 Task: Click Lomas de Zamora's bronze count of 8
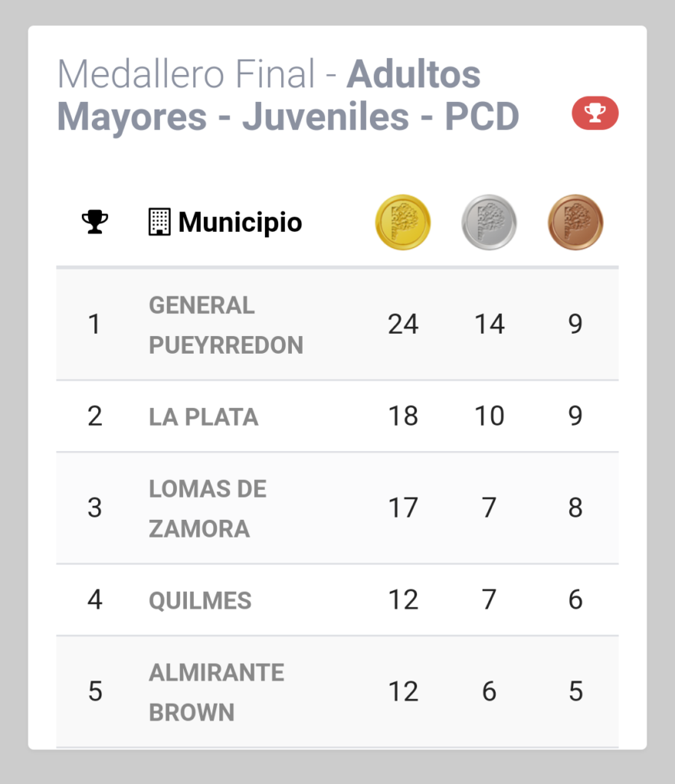(x=575, y=508)
